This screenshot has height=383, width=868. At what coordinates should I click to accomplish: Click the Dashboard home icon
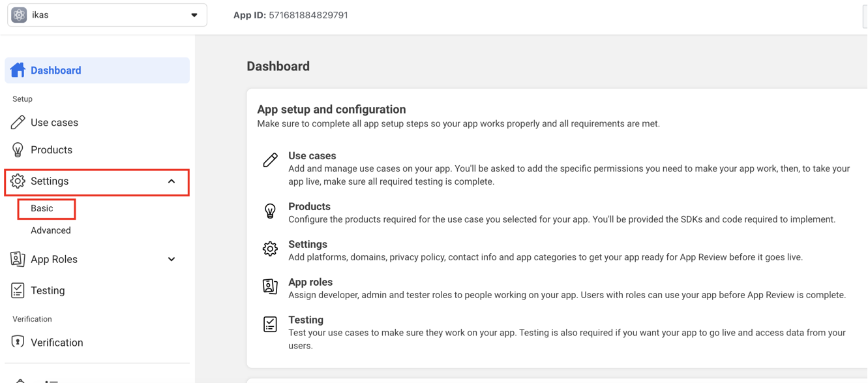coord(18,70)
